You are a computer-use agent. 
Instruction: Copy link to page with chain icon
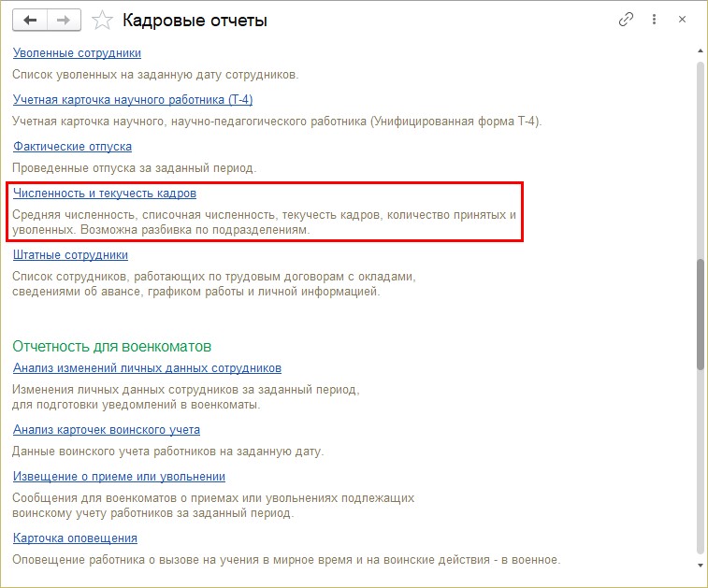tap(626, 20)
